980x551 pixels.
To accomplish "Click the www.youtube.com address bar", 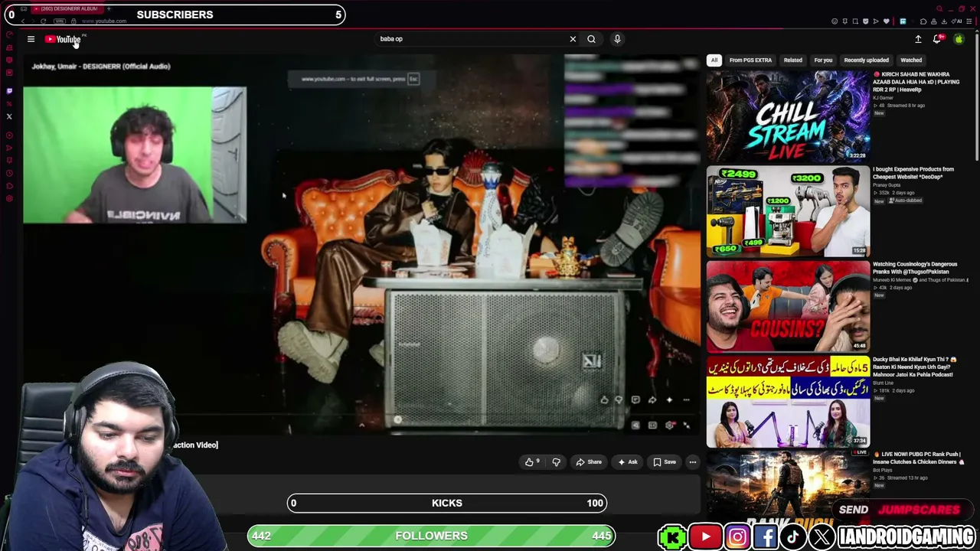I will pos(104,21).
